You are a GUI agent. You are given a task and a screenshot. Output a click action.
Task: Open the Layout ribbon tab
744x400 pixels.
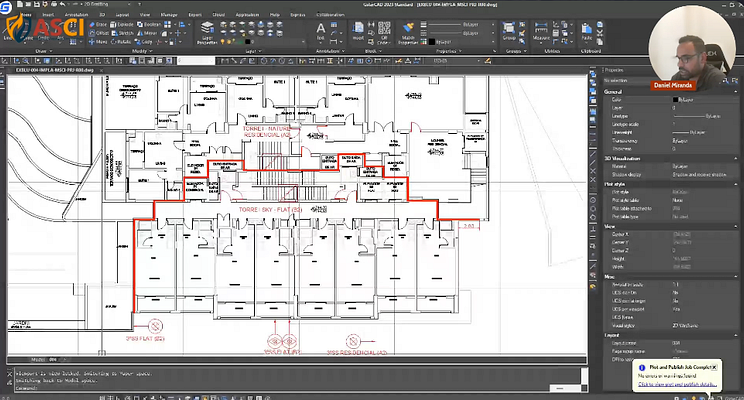click(x=122, y=15)
